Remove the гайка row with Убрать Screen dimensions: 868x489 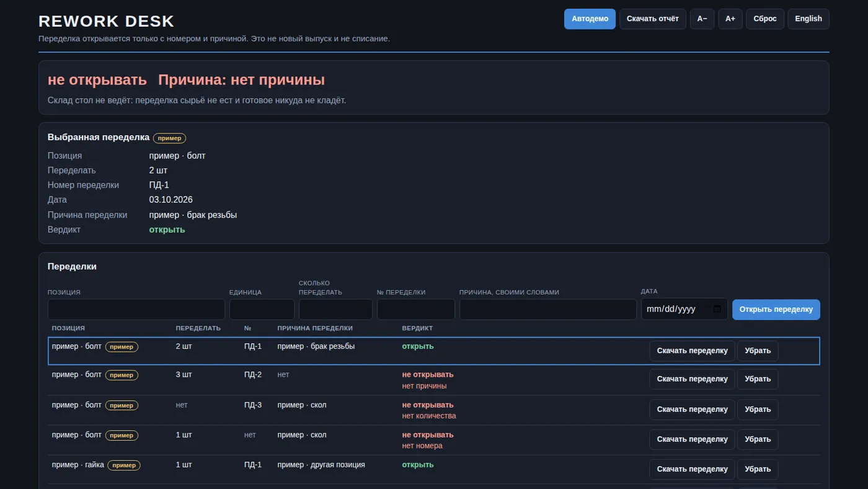point(758,469)
